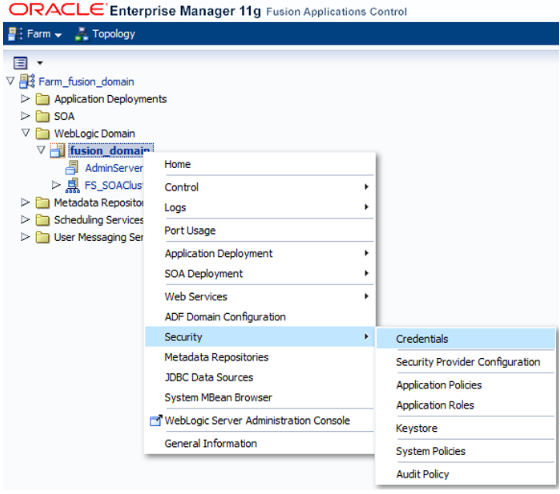Viewport: 560px width, 494px height.
Task: Open Security Provider Configuration
Action: coord(466,362)
